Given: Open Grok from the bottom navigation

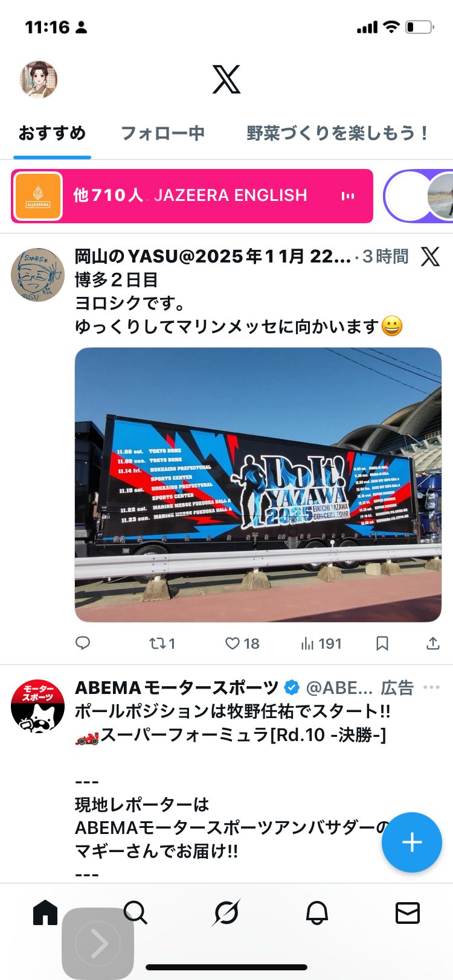Looking at the screenshot, I should (x=226, y=913).
